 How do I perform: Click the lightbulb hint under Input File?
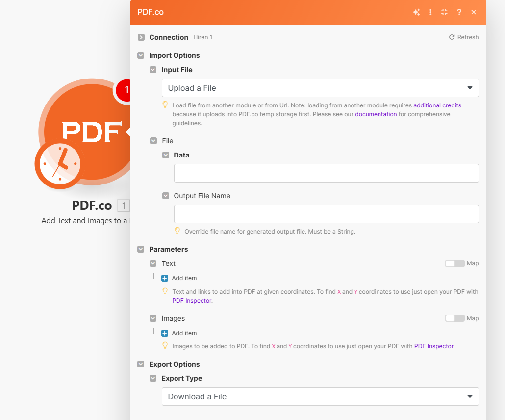coord(165,105)
